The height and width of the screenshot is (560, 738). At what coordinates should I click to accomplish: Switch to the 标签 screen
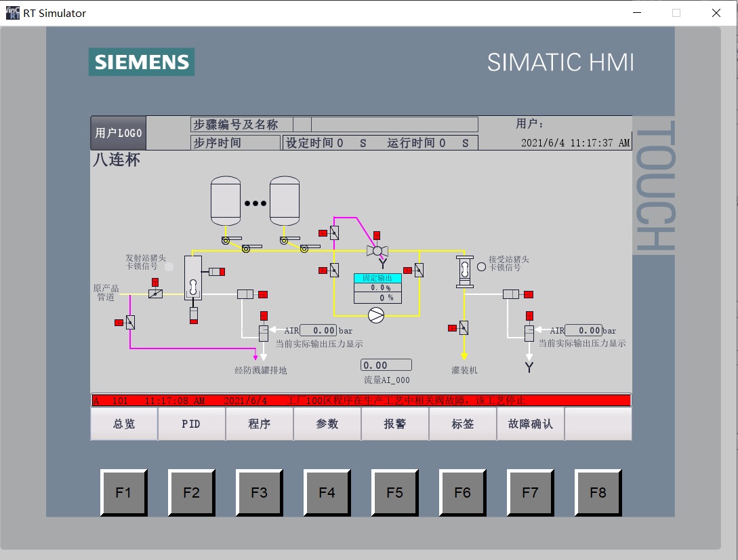pyautogui.click(x=463, y=424)
